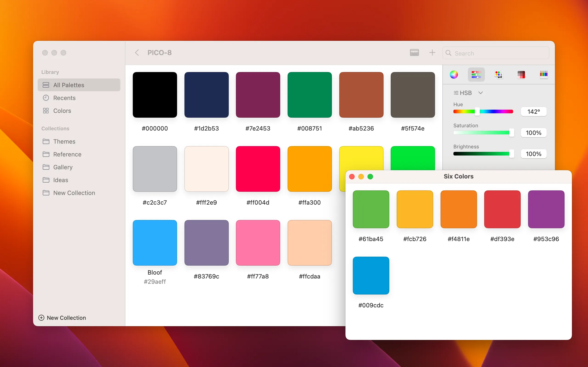
Task: Open Recents in the sidebar
Action: click(64, 98)
